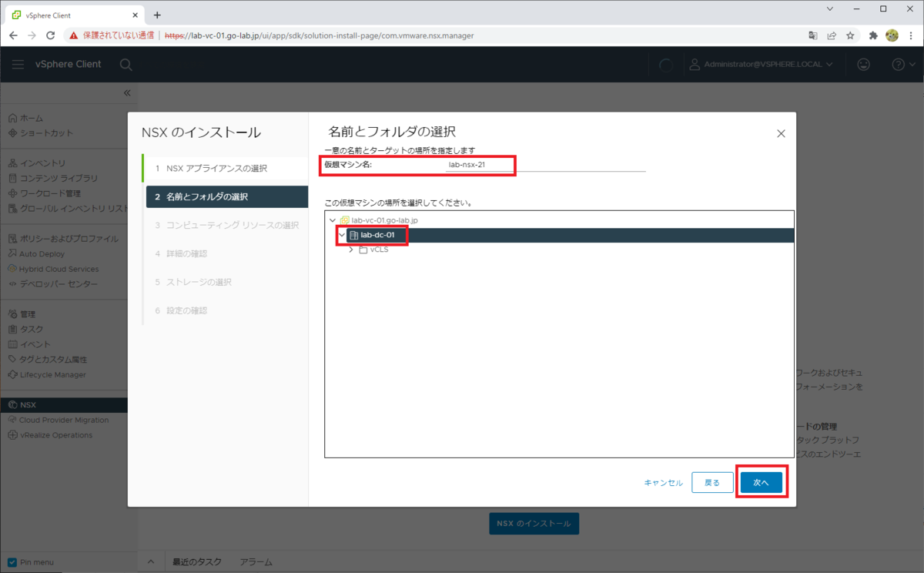This screenshot has width=924, height=573.
Task: Collapse the lab-dc-01 datacenter node
Action: 343,235
